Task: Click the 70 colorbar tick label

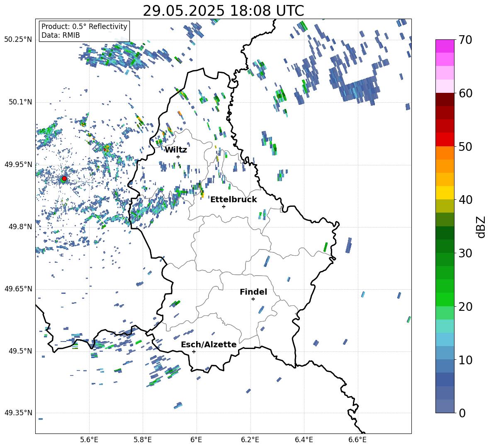Action: pos(465,40)
